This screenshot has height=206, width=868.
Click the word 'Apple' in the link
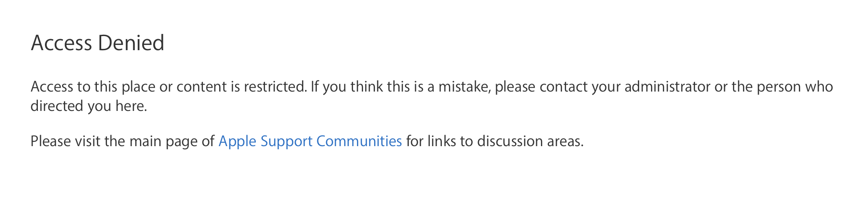(237, 141)
